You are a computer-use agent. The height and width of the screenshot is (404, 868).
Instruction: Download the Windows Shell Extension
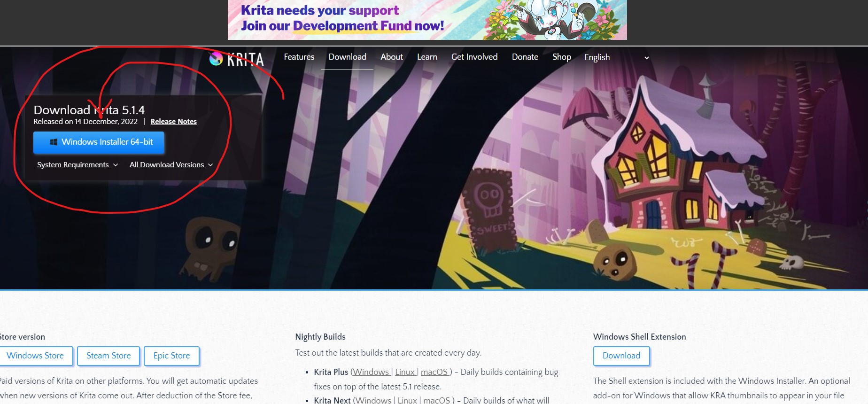point(621,356)
